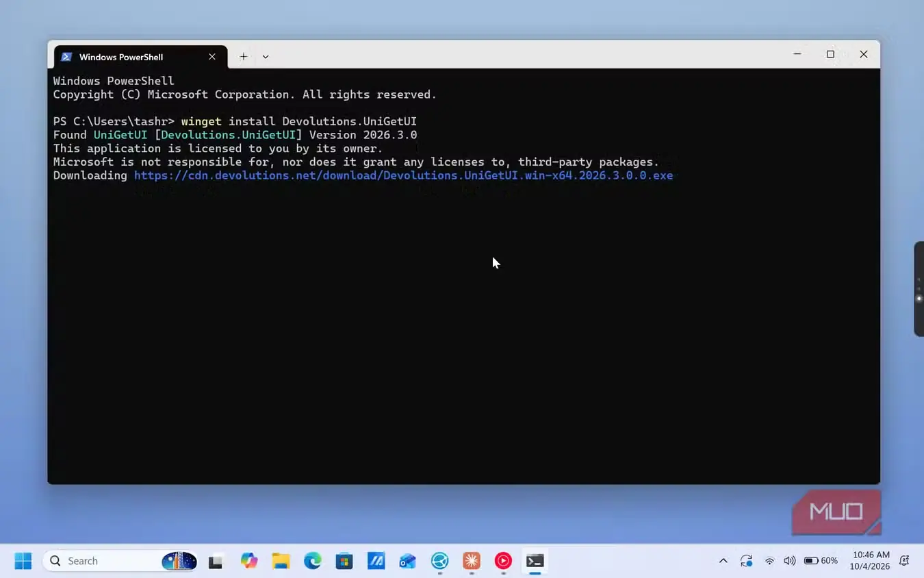The image size is (924, 578).
Task: Minimize the Windows Terminal window
Action: [797, 55]
